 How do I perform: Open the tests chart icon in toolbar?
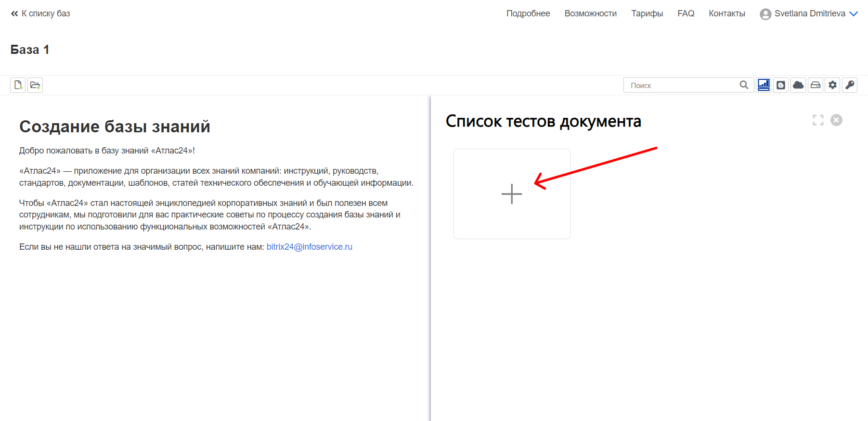point(764,85)
